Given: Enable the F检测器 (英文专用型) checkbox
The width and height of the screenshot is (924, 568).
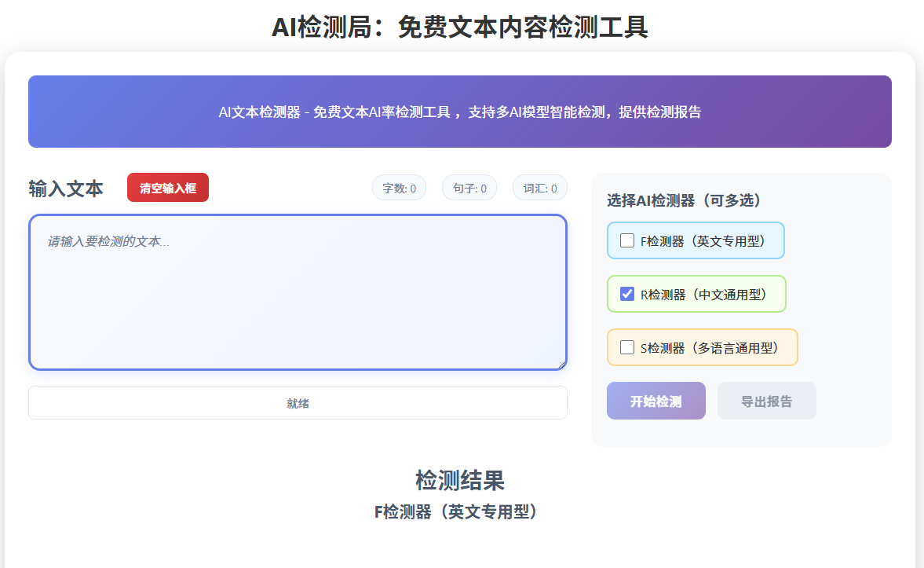Looking at the screenshot, I should [627, 240].
